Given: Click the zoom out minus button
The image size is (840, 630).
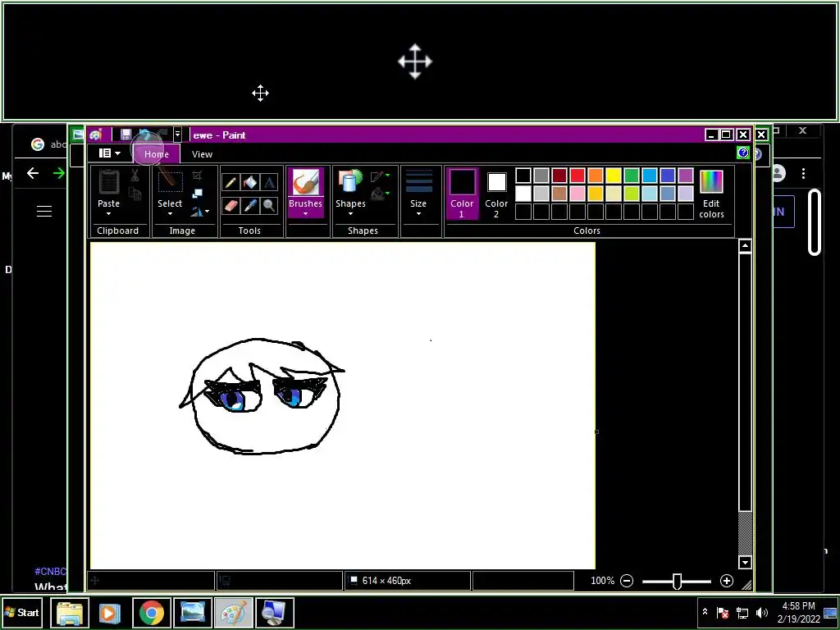Looking at the screenshot, I should click(627, 581).
